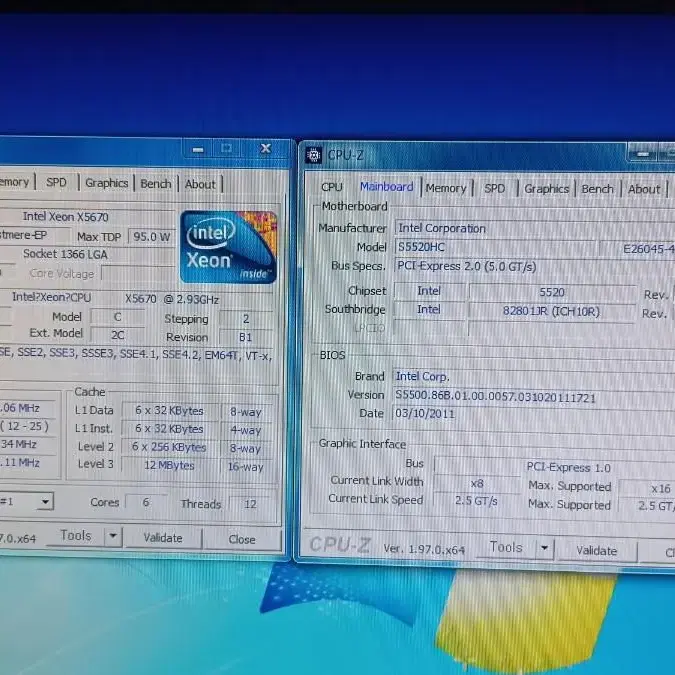Click BIOS Brand value Intel Corp.
The width and height of the screenshot is (675, 675).
pyautogui.click(x=534, y=377)
